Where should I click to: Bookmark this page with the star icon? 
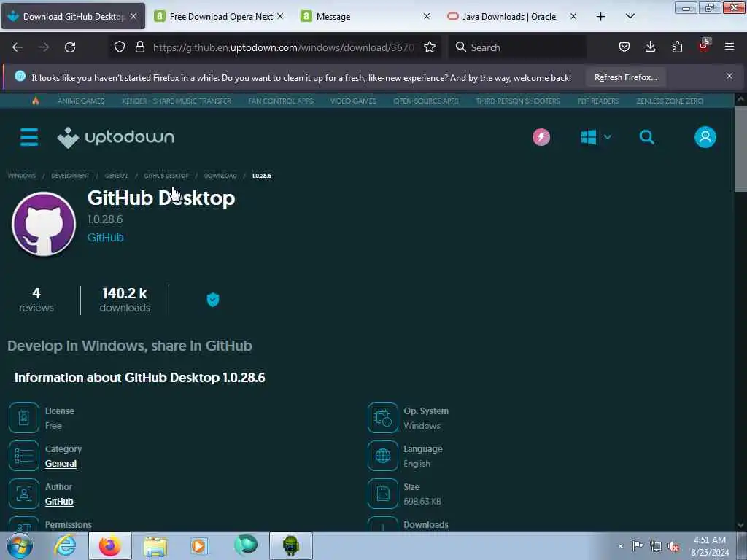point(430,47)
